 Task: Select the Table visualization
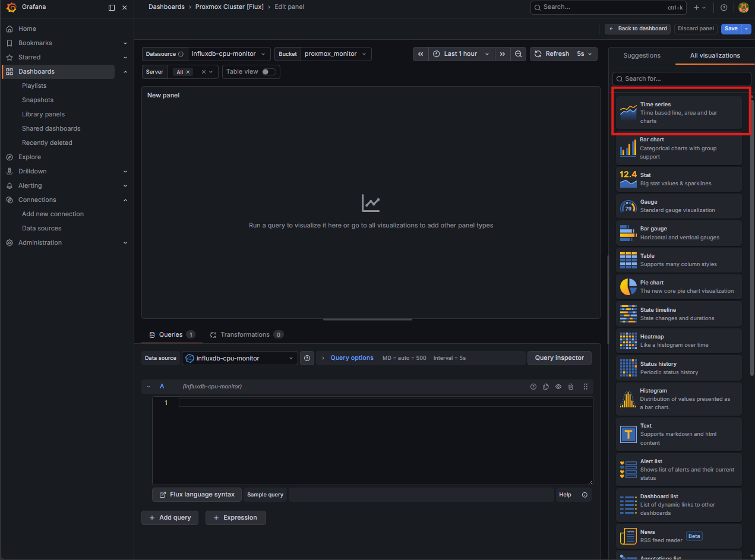pyautogui.click(x=679, y=260)
